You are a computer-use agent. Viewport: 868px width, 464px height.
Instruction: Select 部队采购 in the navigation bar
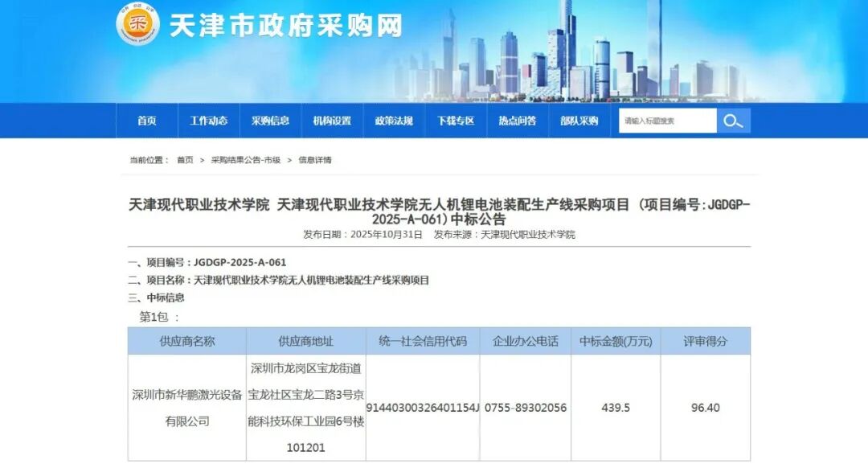pyautogui.click(x=579, y=121)
